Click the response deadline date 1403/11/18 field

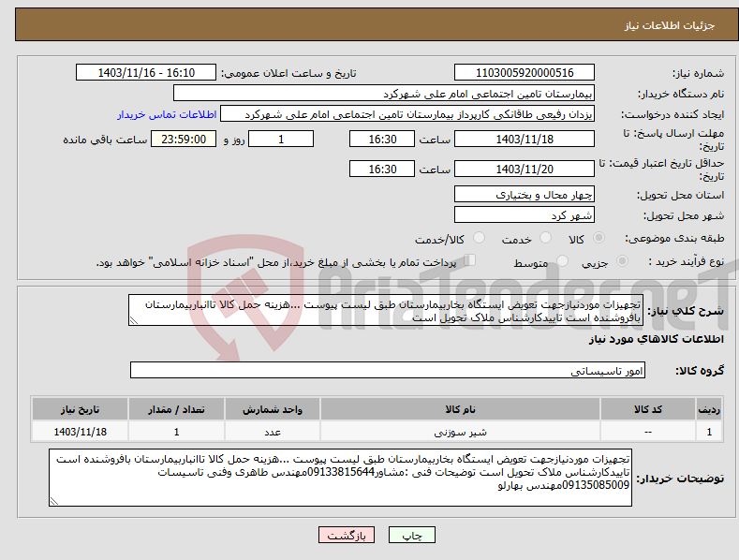click(525, 139)
